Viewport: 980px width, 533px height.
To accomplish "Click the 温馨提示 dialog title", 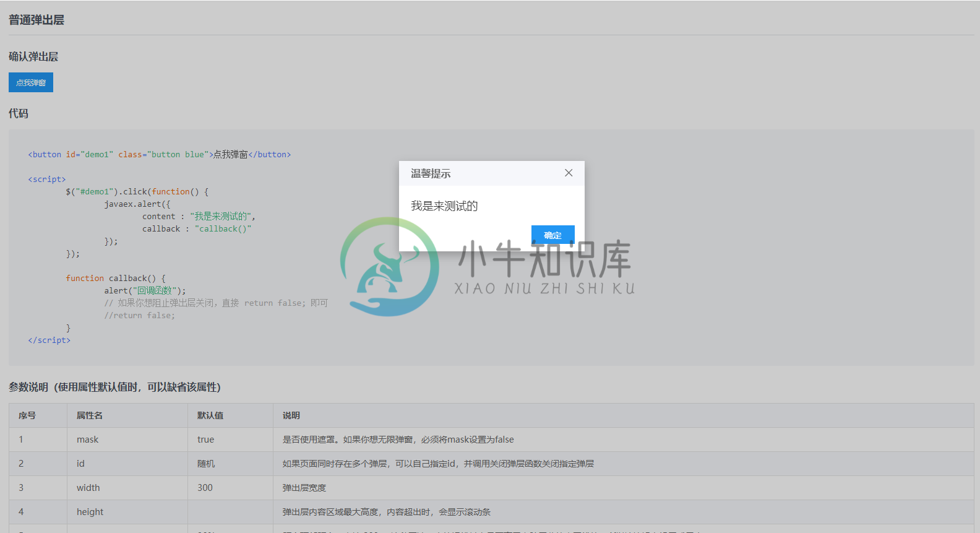I will pos(431,173).
